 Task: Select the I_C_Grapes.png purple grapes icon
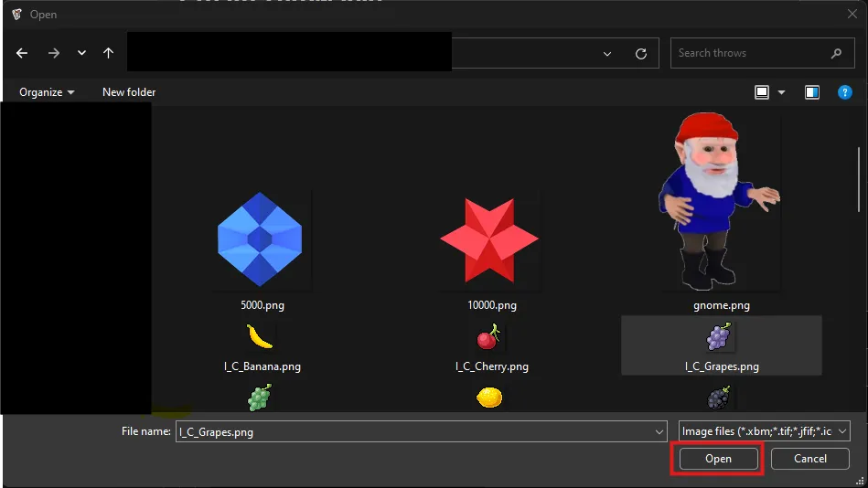(x=719, y=336)
